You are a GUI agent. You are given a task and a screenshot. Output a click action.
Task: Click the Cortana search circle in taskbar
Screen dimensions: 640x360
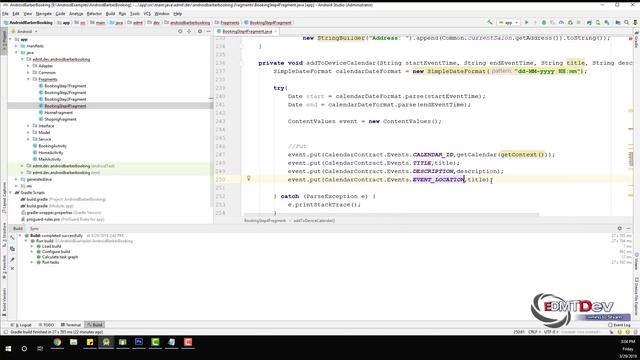click(x=24, y=349)
